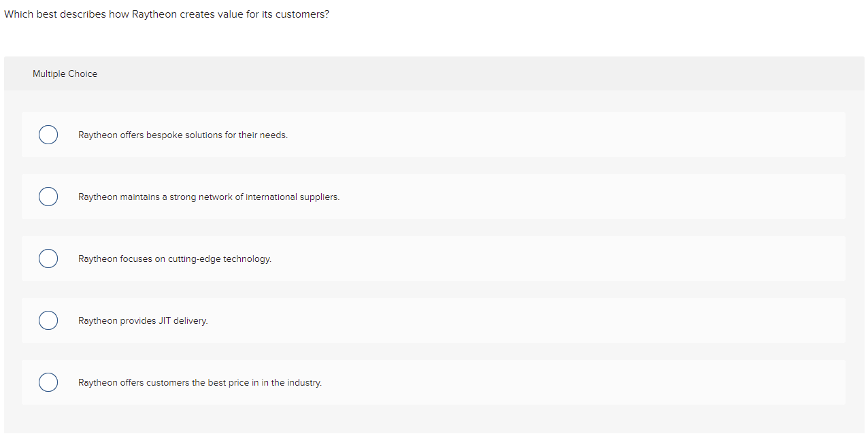Pick the JIT delivery radio button
This screenshot has height=436, width=868.
click(48, 320)
